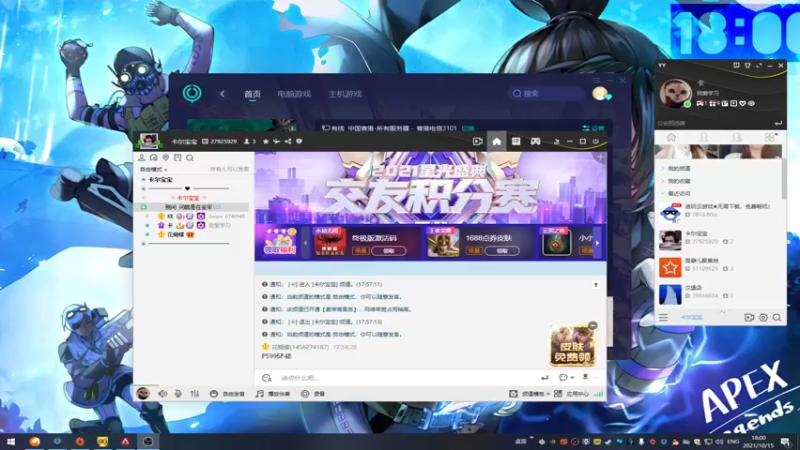Toggle online status green dot on YY avatar
Image resolution: width=800 pixels, height=450 pixels.
pyautogui.click(x=687, y=105)
